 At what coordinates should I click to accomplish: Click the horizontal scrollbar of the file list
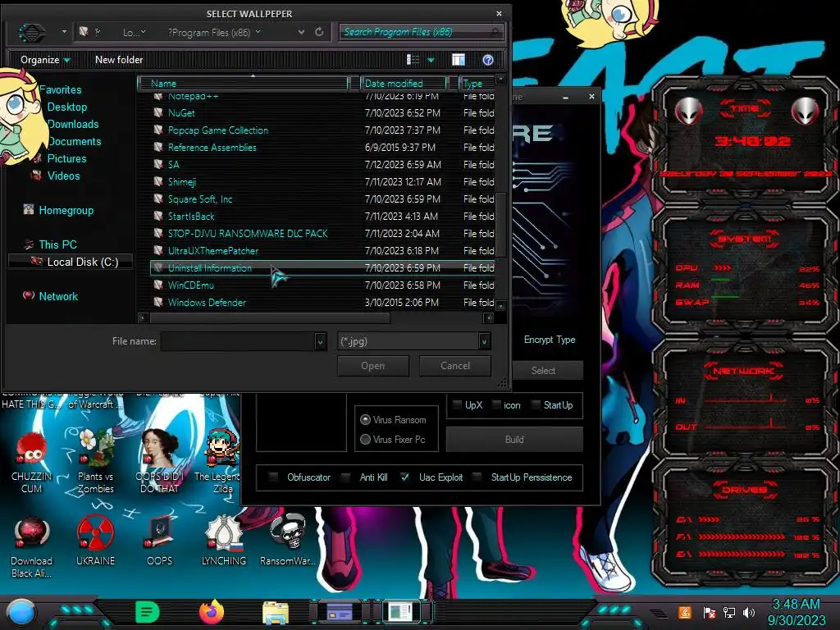[270, 318]
